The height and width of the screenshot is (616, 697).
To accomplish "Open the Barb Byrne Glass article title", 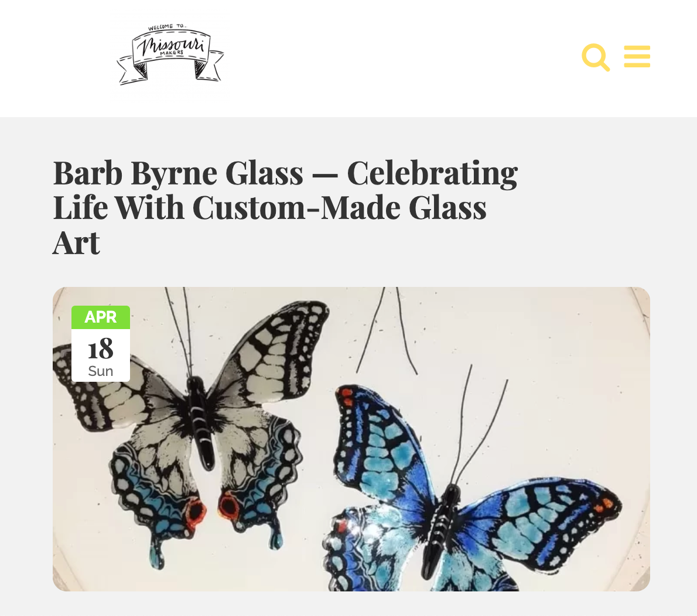I will click(x=285, y=207).
